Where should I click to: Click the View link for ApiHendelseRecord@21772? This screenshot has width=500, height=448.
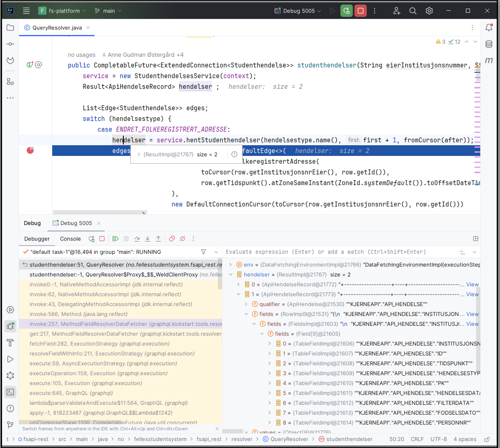coord(472,284)
